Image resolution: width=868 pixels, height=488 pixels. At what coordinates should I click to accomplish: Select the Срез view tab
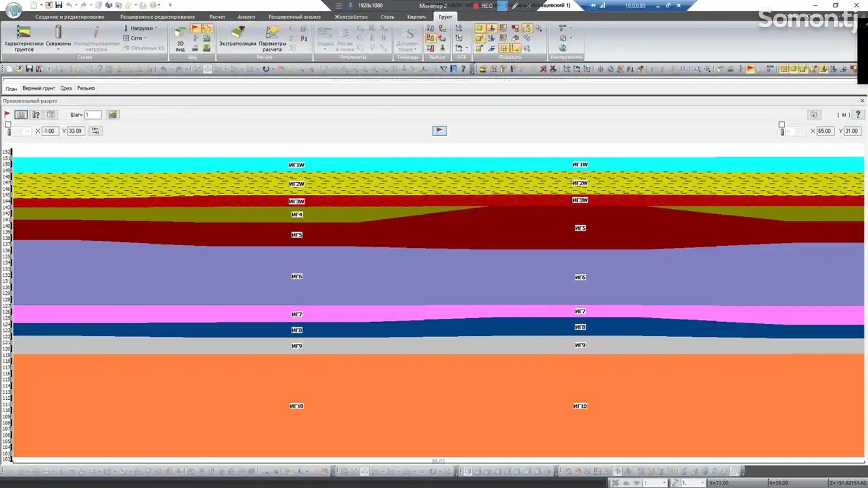pyautogui.click(x=66, y=88)
